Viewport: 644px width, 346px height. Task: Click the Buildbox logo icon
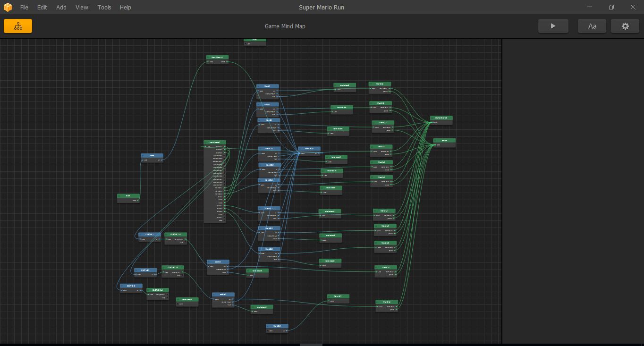click(8, 7)
